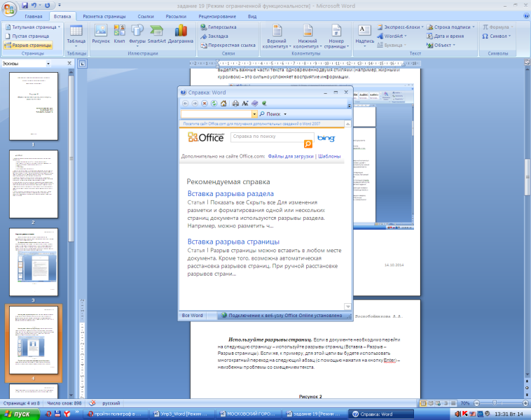Image resolution: width=531 pixels, height=420 pixels.
Task: Open Вставка разрыва страницы article
Action: click(233, 241)
